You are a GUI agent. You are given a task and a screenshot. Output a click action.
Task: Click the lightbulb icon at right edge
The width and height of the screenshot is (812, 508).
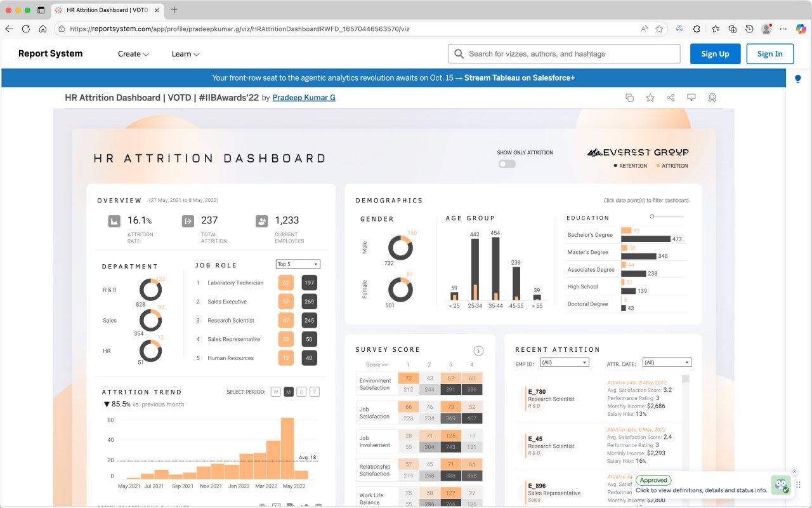798,79
